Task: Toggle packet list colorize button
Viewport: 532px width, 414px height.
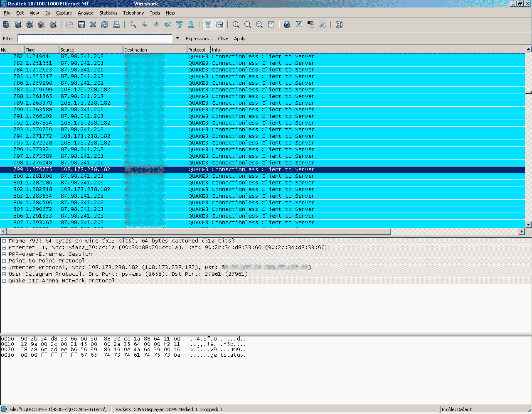Action: (208, 25)
